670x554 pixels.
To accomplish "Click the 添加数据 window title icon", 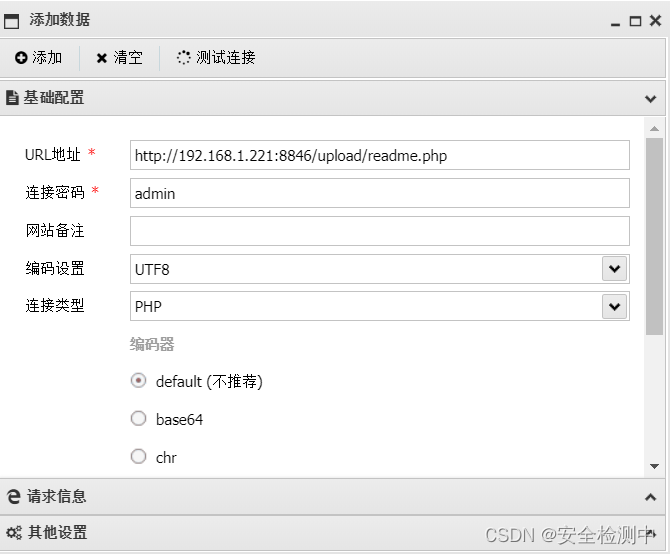I will (x=12, y=20).
